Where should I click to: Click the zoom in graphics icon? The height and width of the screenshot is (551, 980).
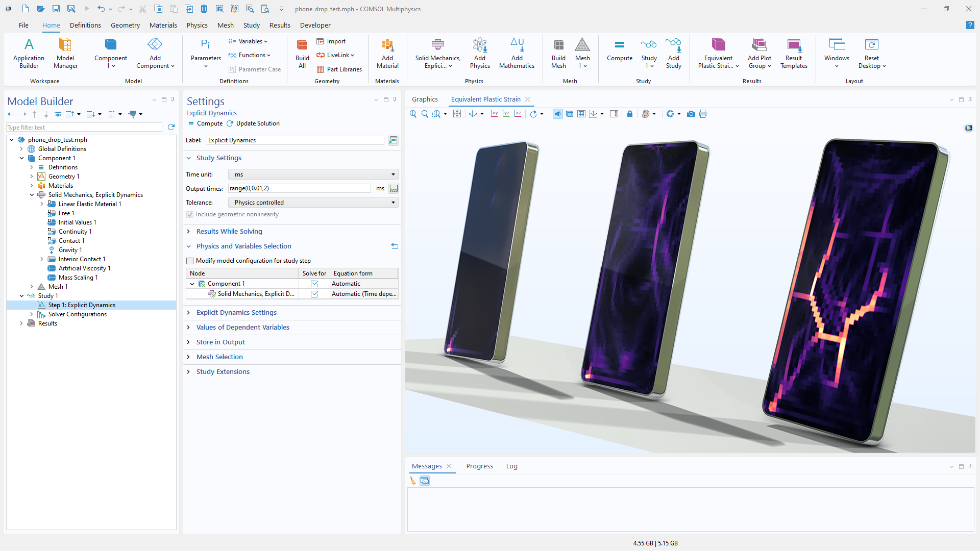[x=413, y=114]
